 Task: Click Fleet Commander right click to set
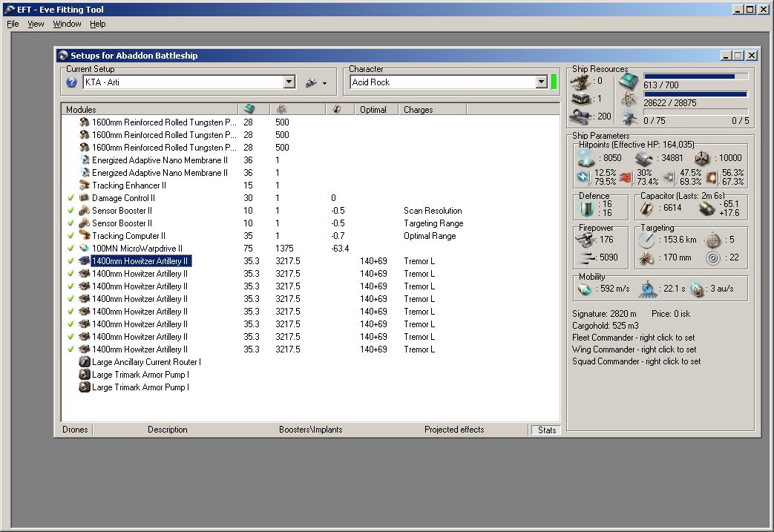tap(633, 338)
